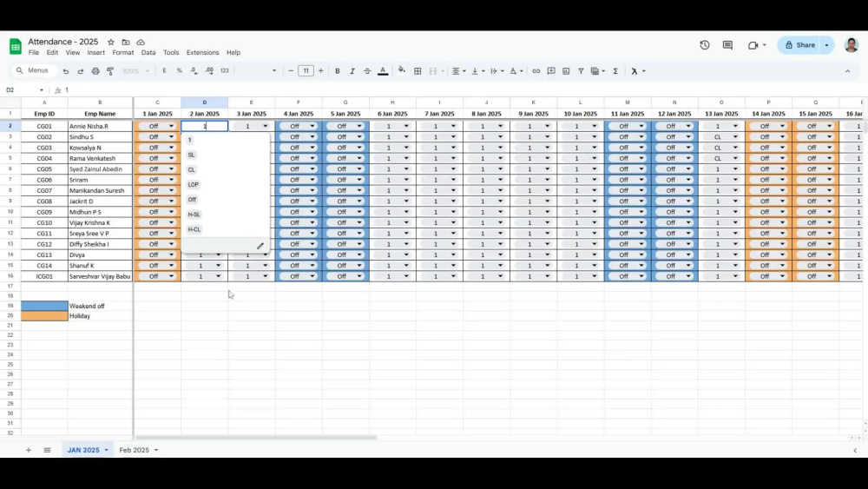The width and height of the screenshot is (868, 489).
Task: Select the JAN 2025 sheet tab
Action: 83,450
